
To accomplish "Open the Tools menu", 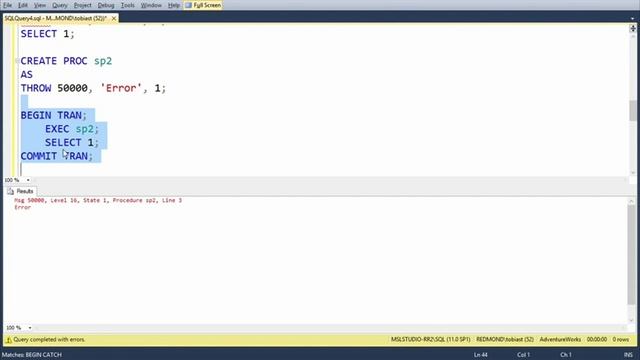I will 127,5.
